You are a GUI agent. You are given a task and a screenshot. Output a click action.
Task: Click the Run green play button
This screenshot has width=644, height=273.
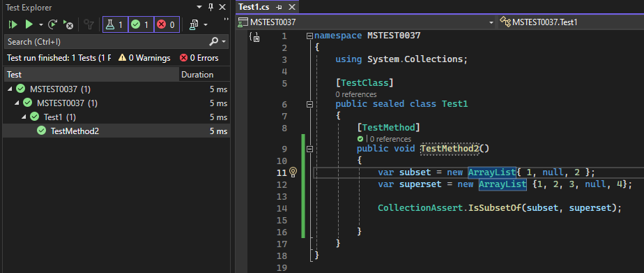click(x=29, y=24)
